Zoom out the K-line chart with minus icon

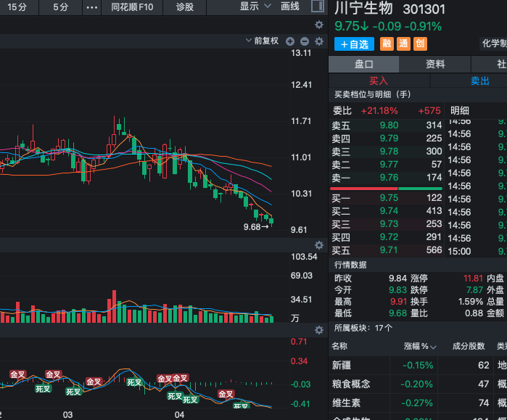point(304,41)
